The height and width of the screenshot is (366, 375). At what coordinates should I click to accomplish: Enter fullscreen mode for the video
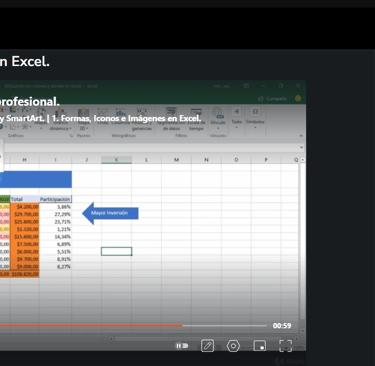click(285, 346)
